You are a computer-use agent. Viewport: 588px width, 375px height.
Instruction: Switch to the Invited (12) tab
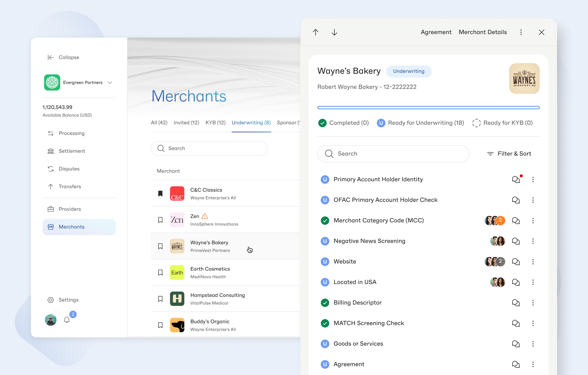tap(186, 123)
